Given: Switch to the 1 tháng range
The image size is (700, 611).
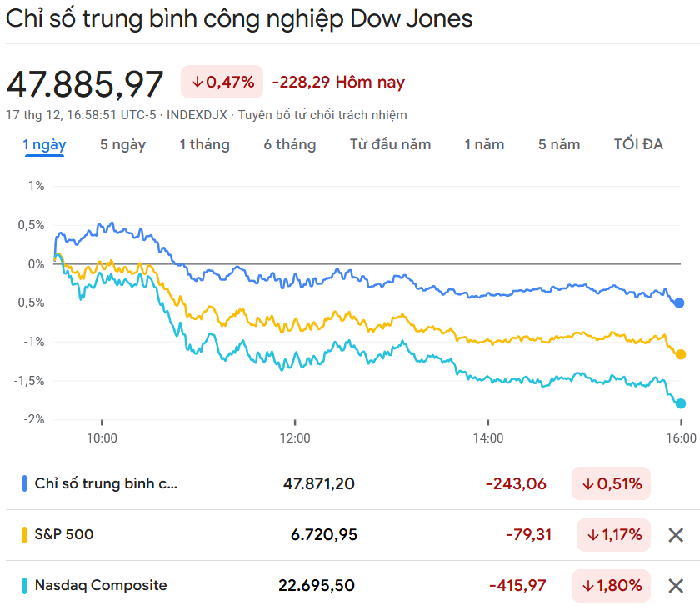Looking at the screenshot, I should (204, 144).
